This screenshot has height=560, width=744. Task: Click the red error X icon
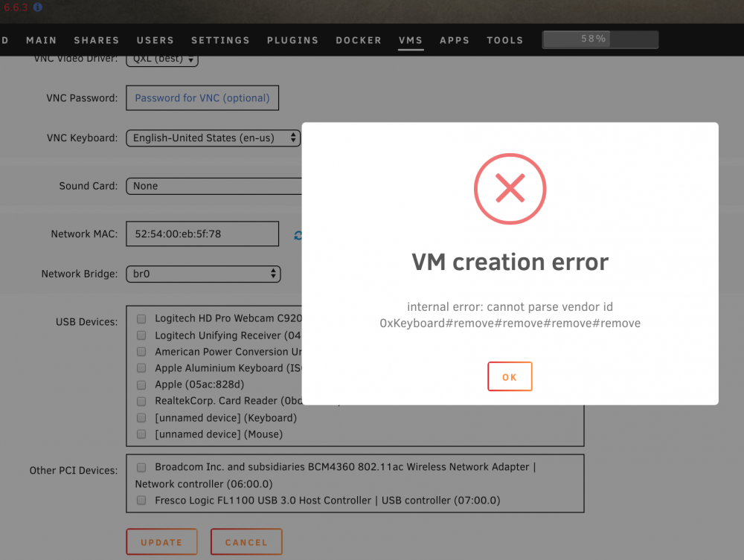click(x=510, y=188)
